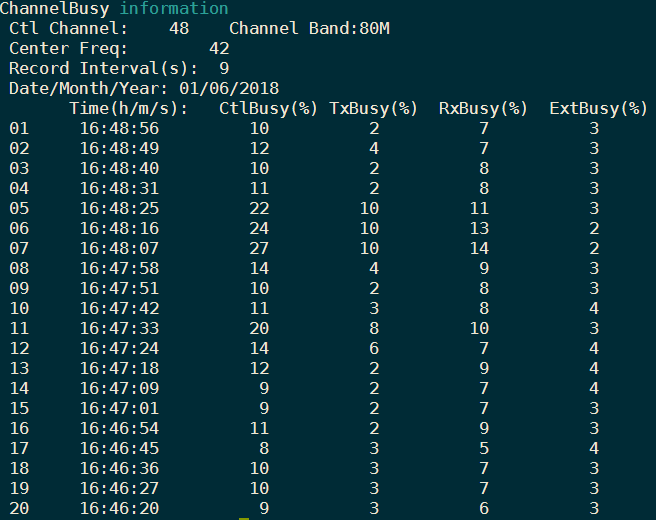Click the CtlBusy value 24

(259, 227)
